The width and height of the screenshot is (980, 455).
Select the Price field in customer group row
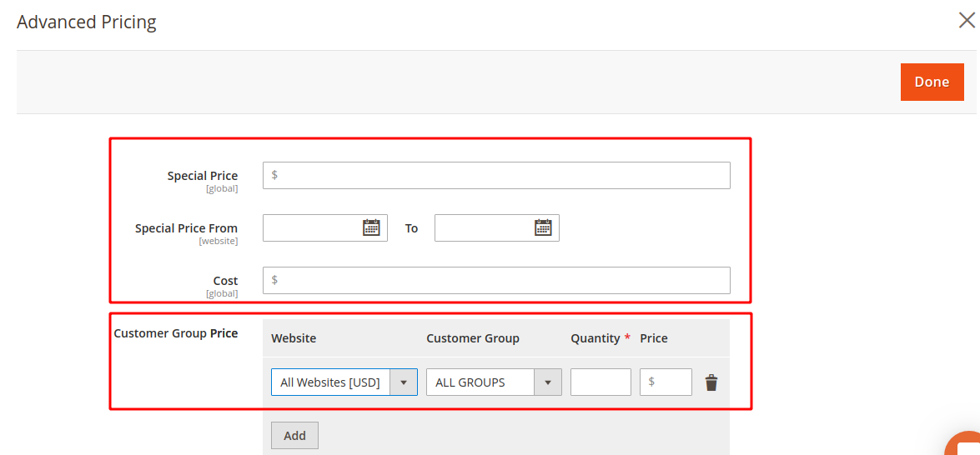pos(666,382)
